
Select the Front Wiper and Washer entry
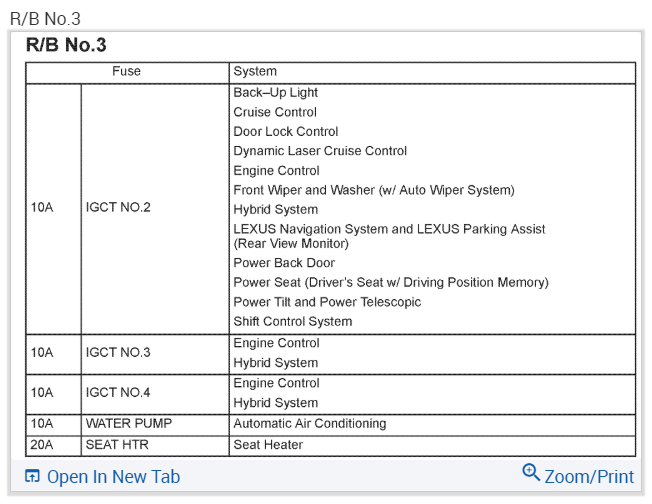(374, 190)
